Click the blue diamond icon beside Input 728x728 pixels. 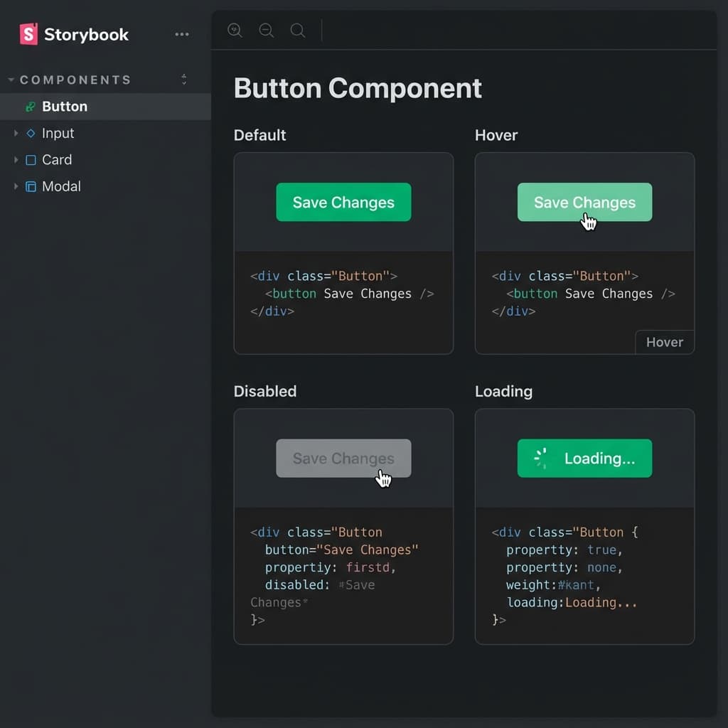(x=31, y=133)
